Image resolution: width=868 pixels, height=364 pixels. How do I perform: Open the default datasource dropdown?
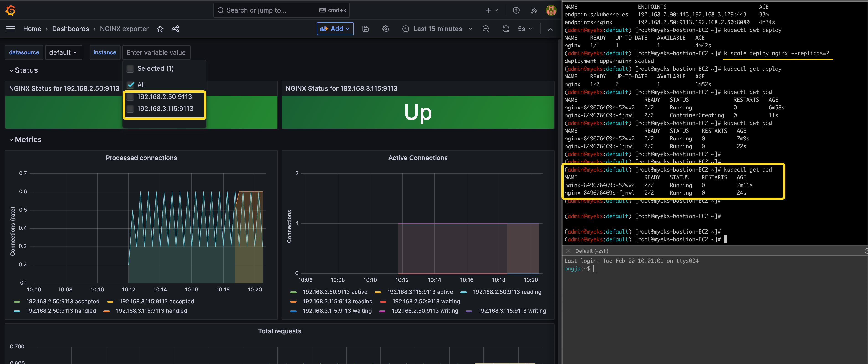coord(63,53)
